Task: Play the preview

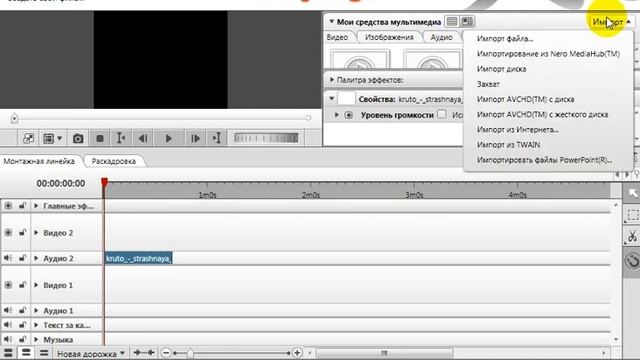Action: tap(169, 138)
